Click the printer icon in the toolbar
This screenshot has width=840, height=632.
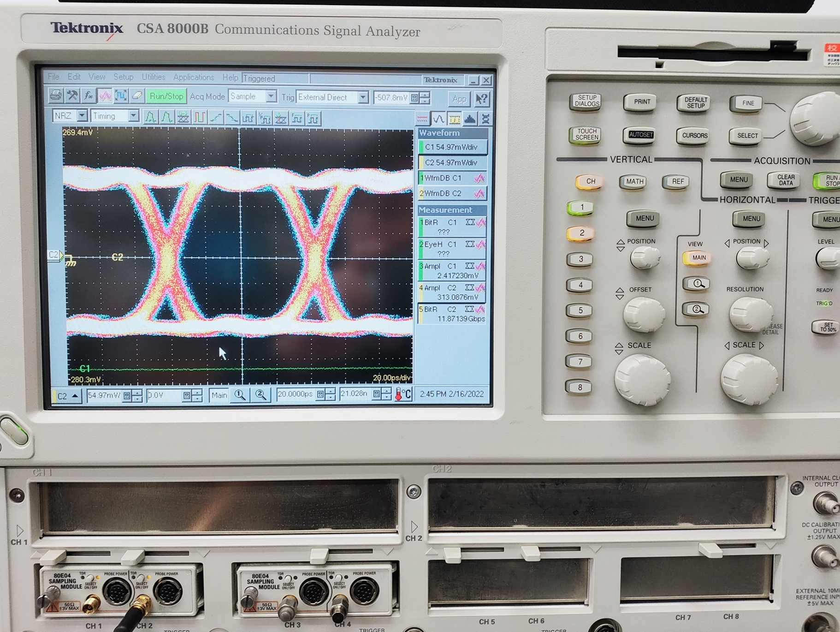tap(56, 96)
